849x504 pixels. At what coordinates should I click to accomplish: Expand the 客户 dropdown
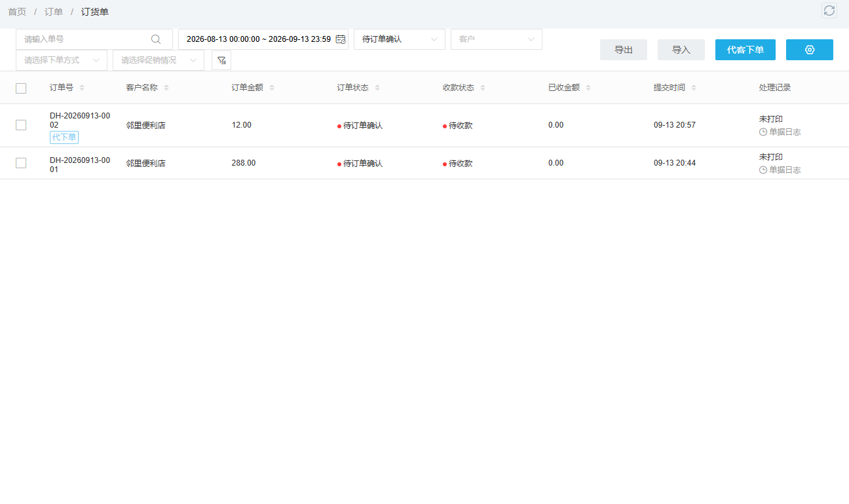click(497, 39)
